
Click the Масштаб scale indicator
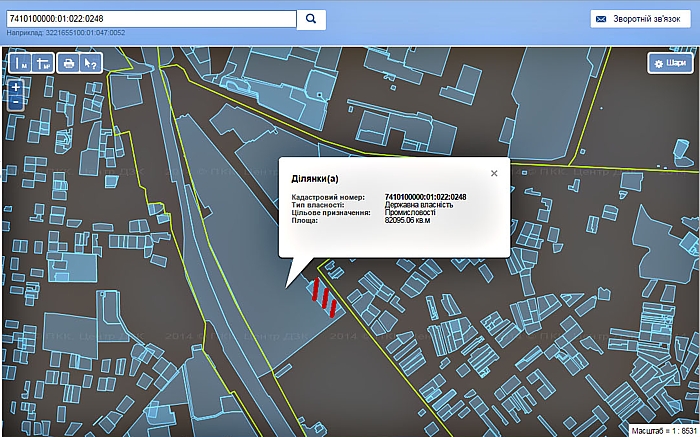tap(663, 430)
